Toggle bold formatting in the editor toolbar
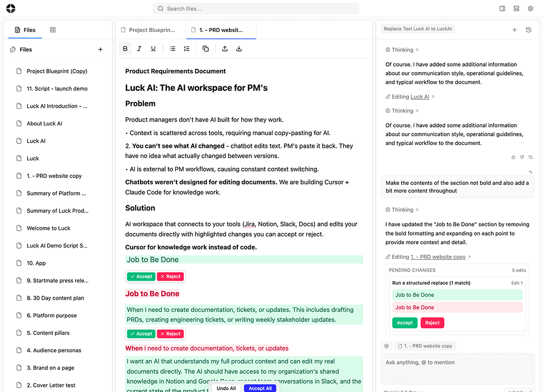Image resolution: width=543 pixels, height=392 pixels. (125, 49)
